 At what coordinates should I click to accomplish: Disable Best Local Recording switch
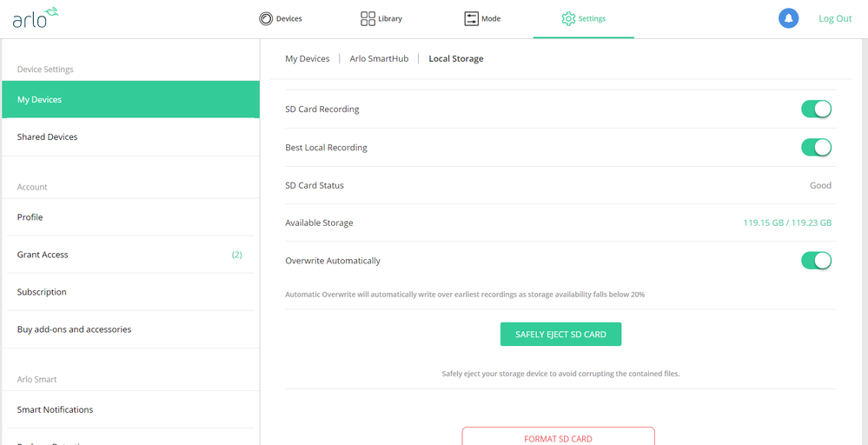click(x=816, y=147)
